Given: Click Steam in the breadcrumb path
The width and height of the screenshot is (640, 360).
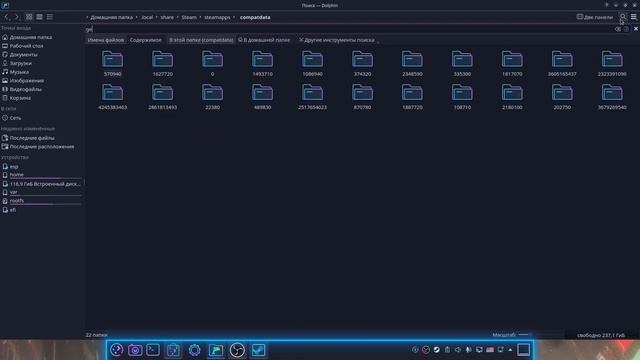Looking at the screenshot, I should coord(189,17).
